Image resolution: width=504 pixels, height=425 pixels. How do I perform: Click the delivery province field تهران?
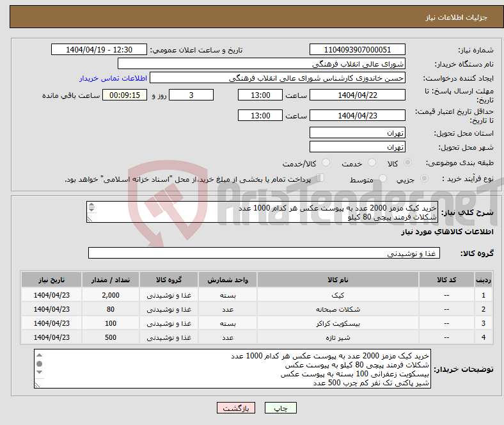click(x=357, y=132)
